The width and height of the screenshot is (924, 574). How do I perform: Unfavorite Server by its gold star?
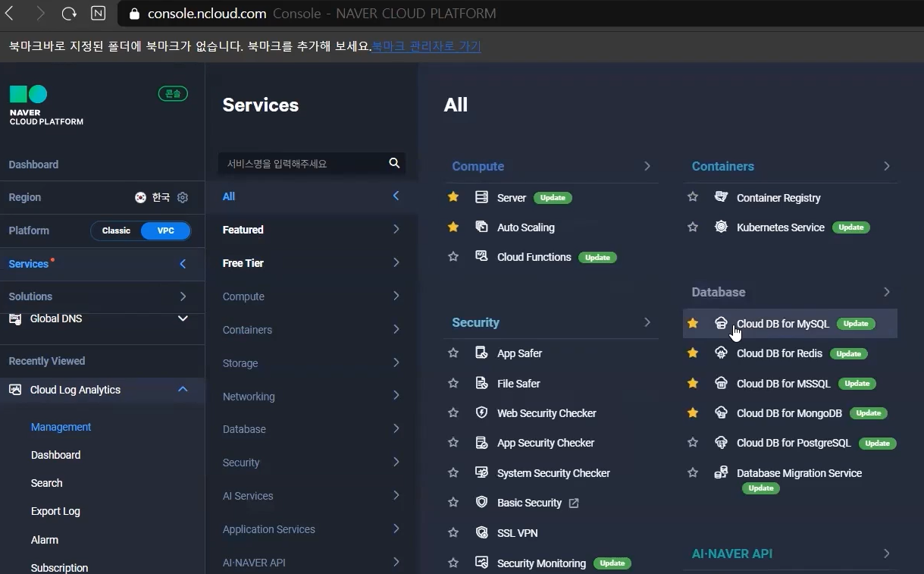click(453, 197)
